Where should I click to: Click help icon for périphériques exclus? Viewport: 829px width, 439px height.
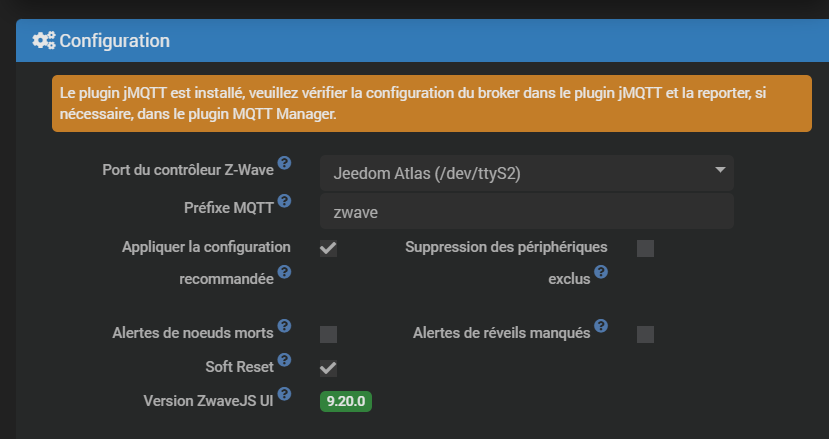pyautogui.click(x=601, y=272)
